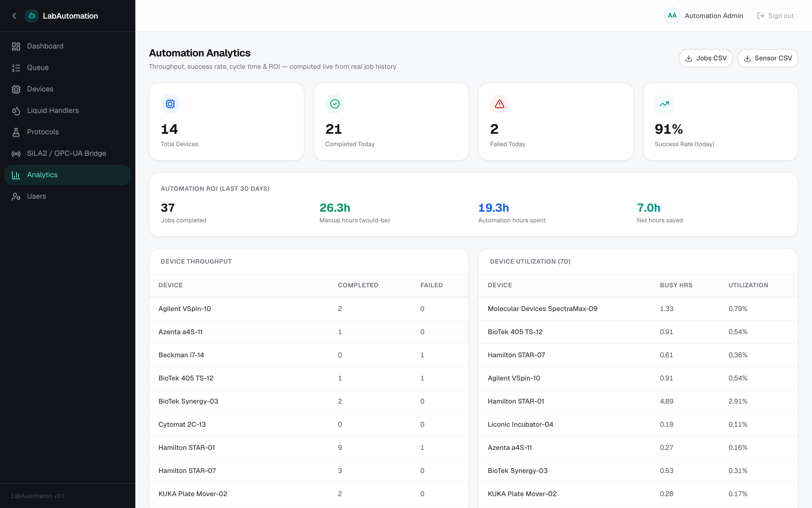
Task: Click the Sensor CSV download icon
Action: point(748,58)
